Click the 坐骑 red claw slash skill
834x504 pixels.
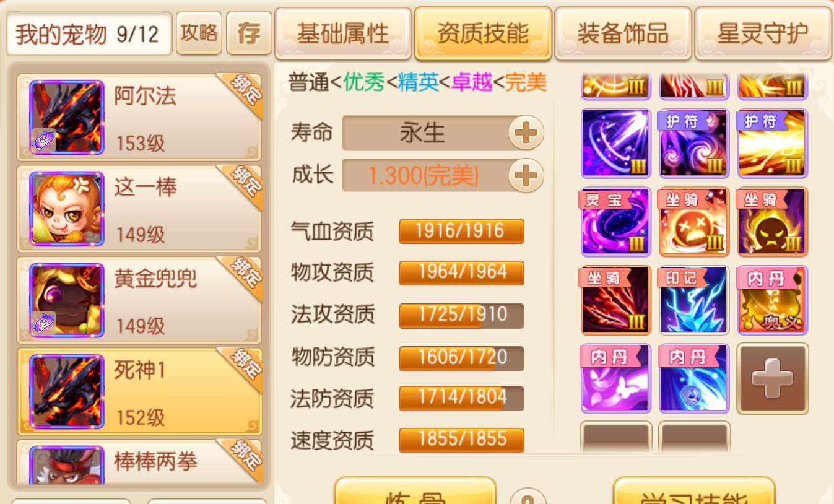616,300
